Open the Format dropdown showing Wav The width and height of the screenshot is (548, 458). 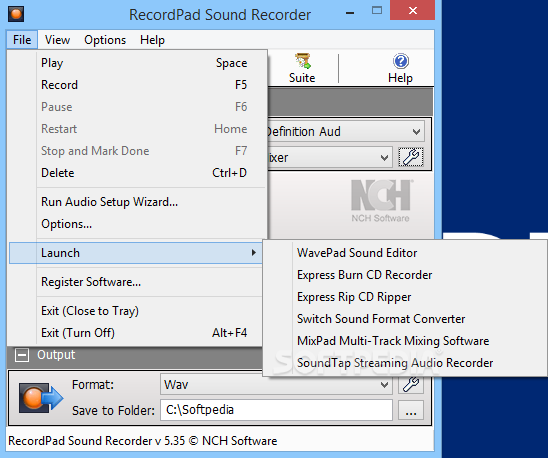click(x=276, y=385)
